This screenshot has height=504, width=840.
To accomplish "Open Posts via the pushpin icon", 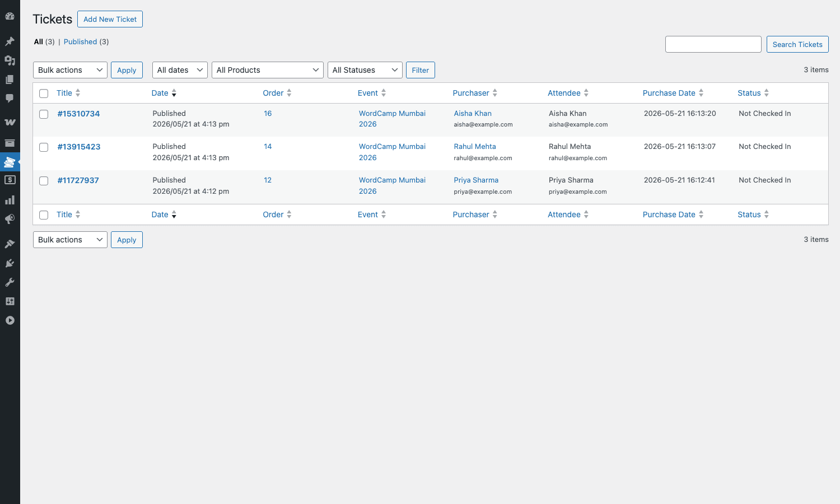I will point(10,41).
